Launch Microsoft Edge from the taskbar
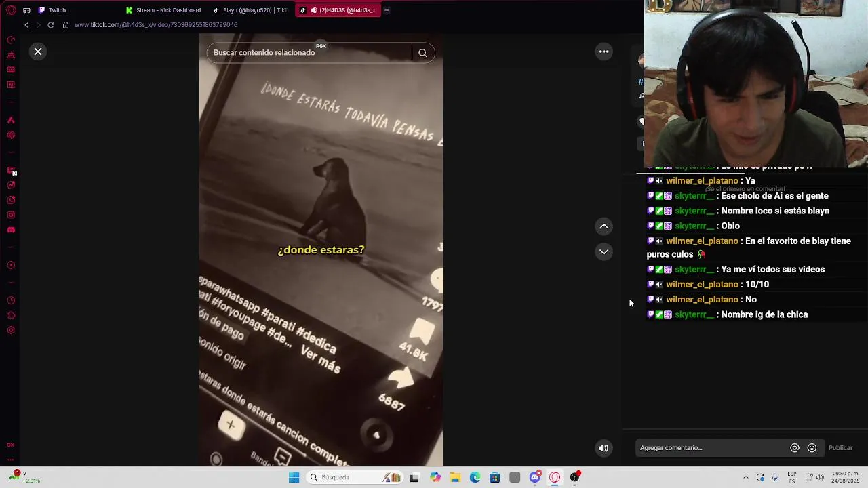 tap(475, 477)
